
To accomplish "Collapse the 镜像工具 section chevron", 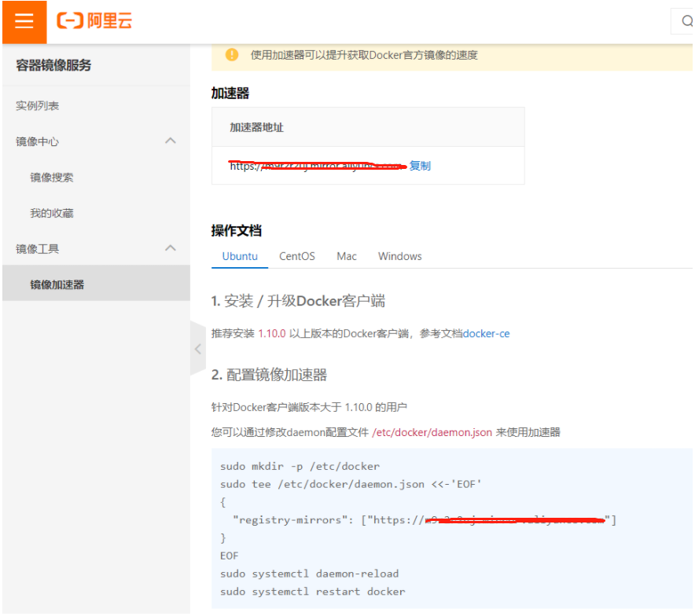I will [x=171, y=248].
